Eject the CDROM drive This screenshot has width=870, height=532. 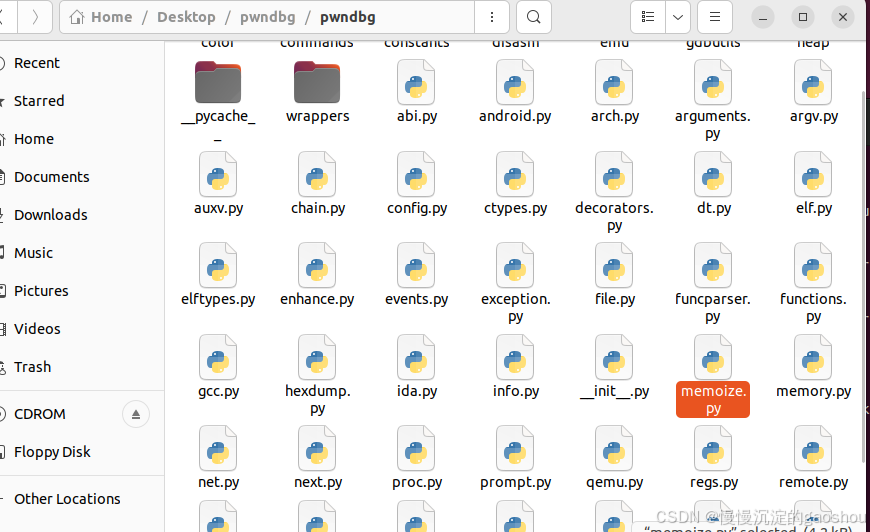pos(136,414)
